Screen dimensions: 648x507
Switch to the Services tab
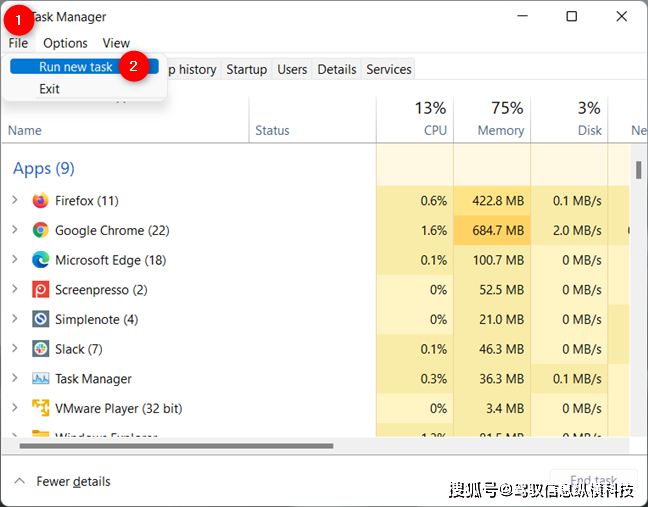[x=388, y=69]
